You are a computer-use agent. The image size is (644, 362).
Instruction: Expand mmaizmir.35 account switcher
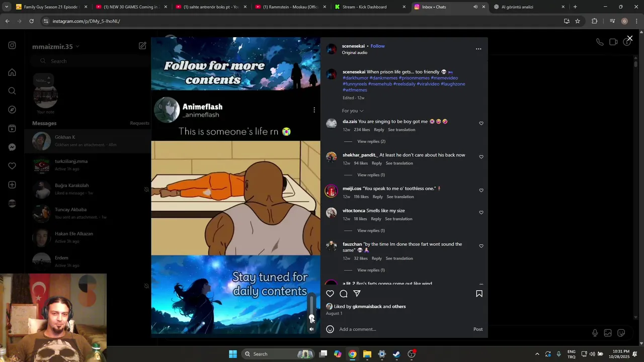56,47
